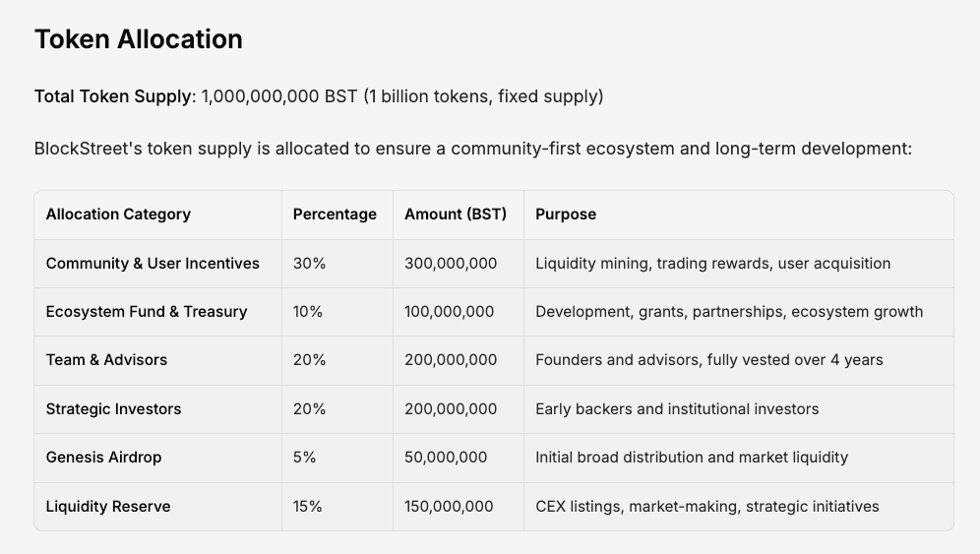Click the 30% percentage cell
This screenshot has height=554, width=980.
coord(309,264)
